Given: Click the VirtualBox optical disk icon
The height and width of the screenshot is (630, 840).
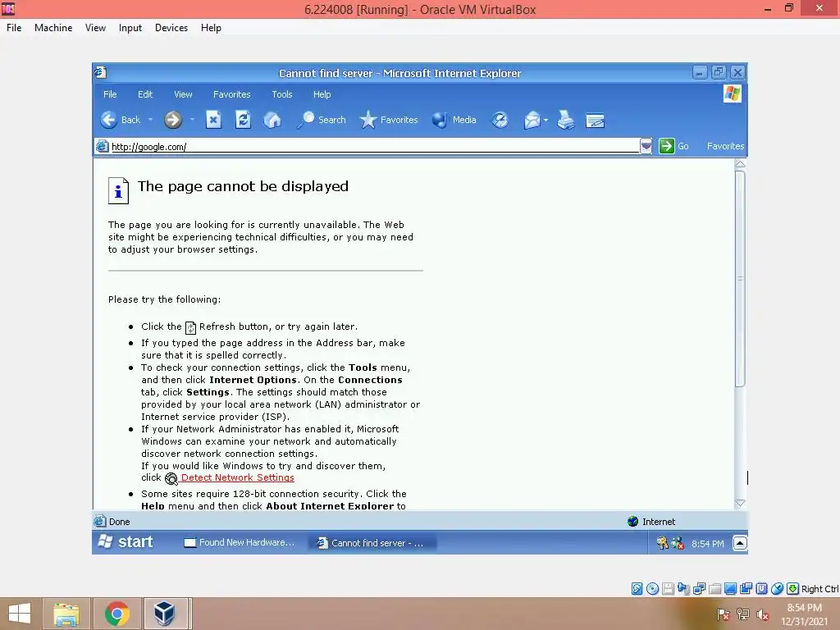Looking at the screenshot, I should pos(652,589).
